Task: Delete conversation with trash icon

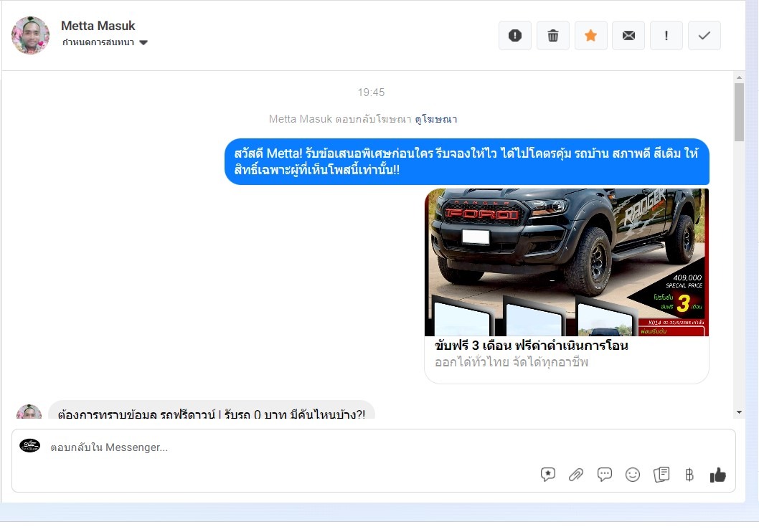Action: pyautogui.click(x=553, y=35)
